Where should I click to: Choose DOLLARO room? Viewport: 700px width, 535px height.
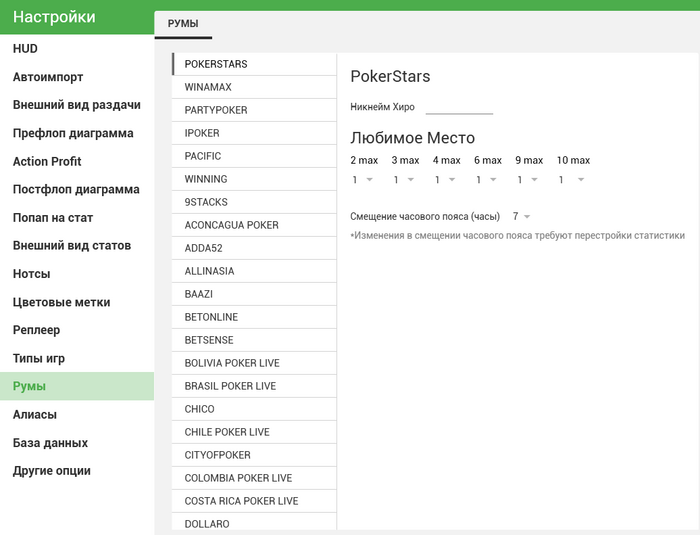tap(254, 522)
